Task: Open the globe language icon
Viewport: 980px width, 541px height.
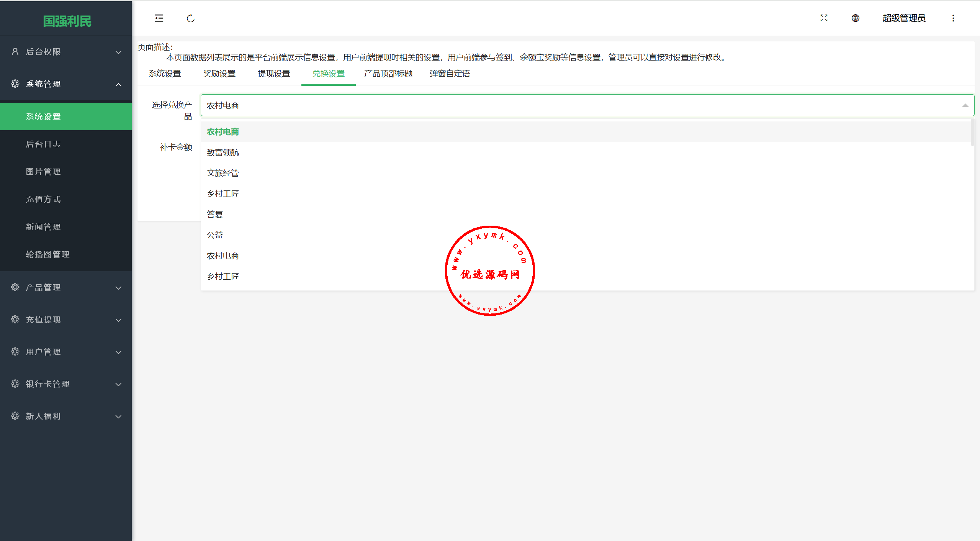Action: pos(855,18)
